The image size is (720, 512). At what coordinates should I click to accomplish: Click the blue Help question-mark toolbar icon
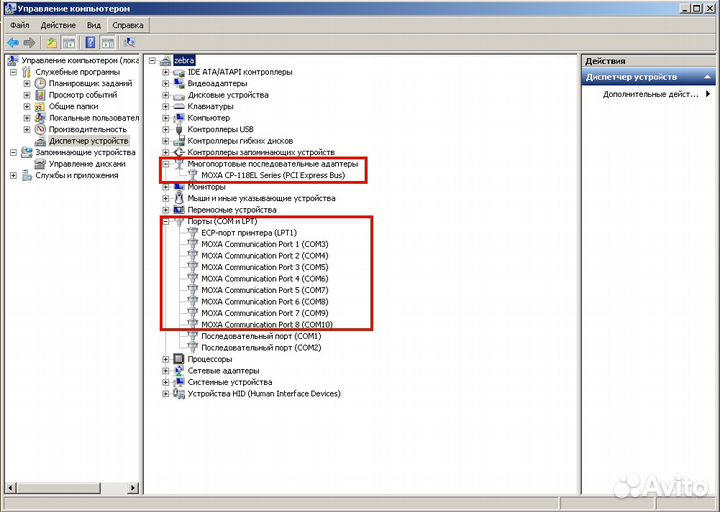click(x=90, y=42)
